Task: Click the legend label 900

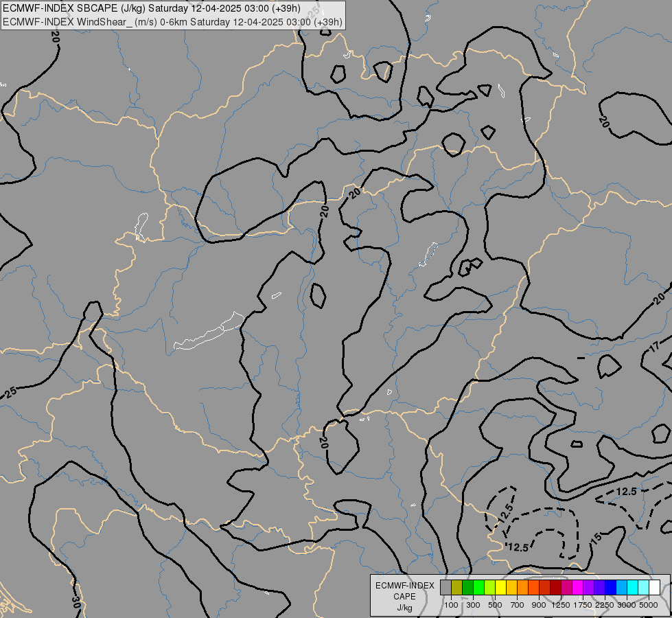Action: 539,605
